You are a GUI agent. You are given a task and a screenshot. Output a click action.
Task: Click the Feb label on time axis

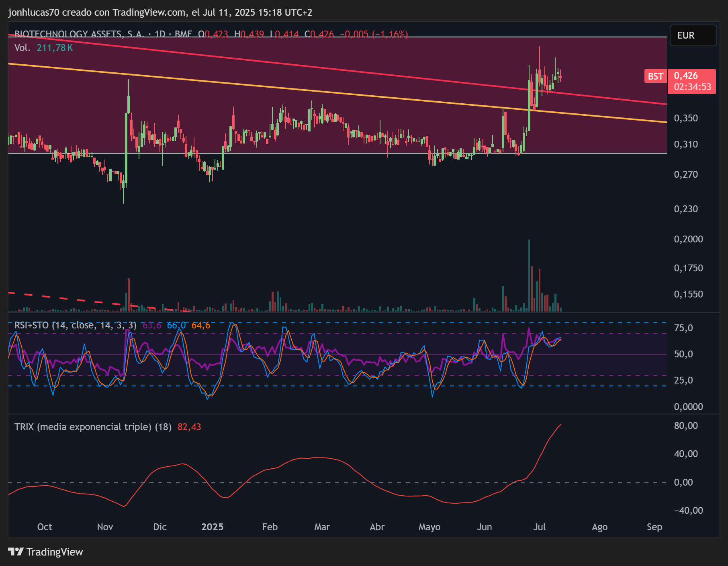270,527
